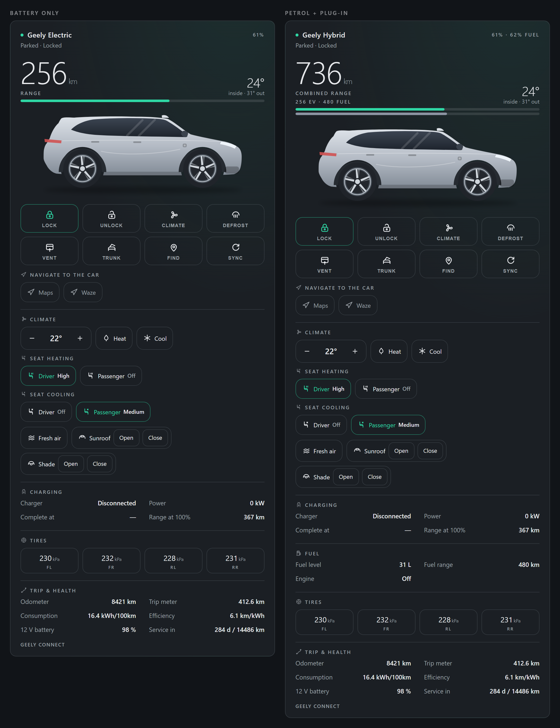The height and width of the screenshot is (728, 560).
Task: Activate Defrost on the Geely Electric card
Action: tap(235, 218)
